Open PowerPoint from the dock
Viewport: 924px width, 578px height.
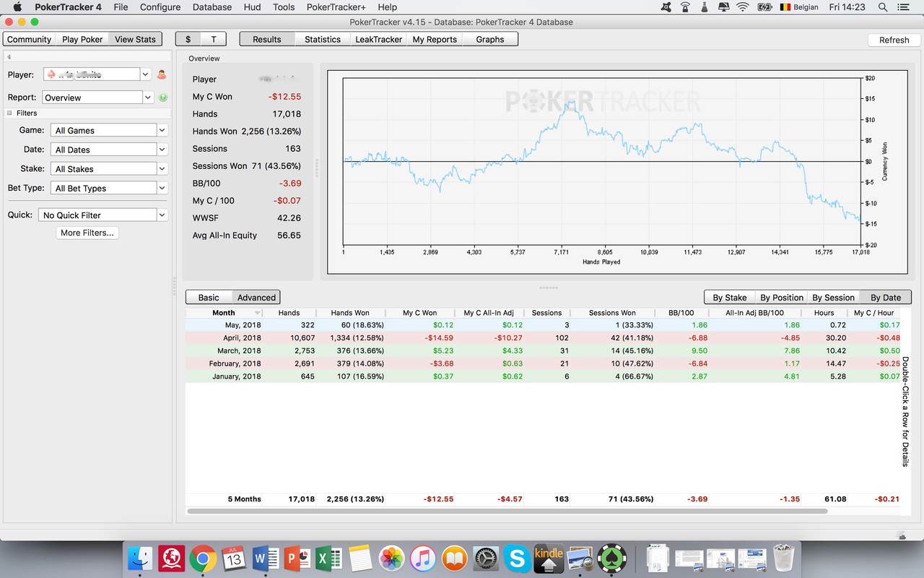coord(297,558)
